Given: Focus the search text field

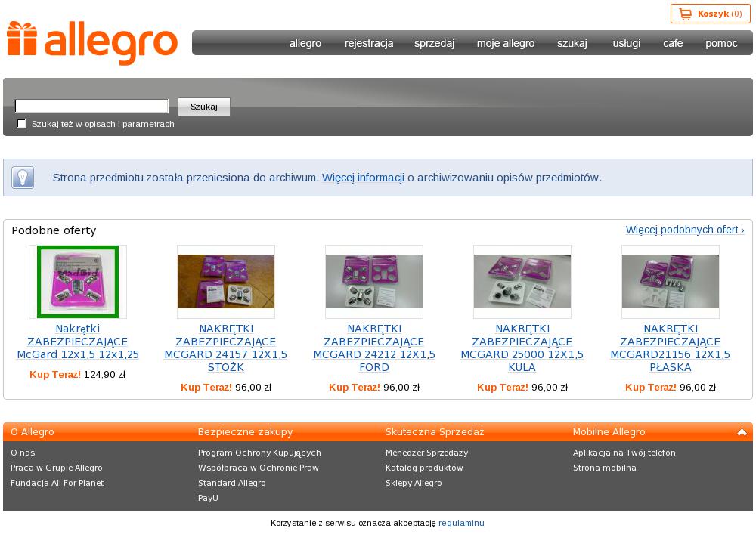Looking at the screenshot, I should pyautogui.click(x=91, y=106).
